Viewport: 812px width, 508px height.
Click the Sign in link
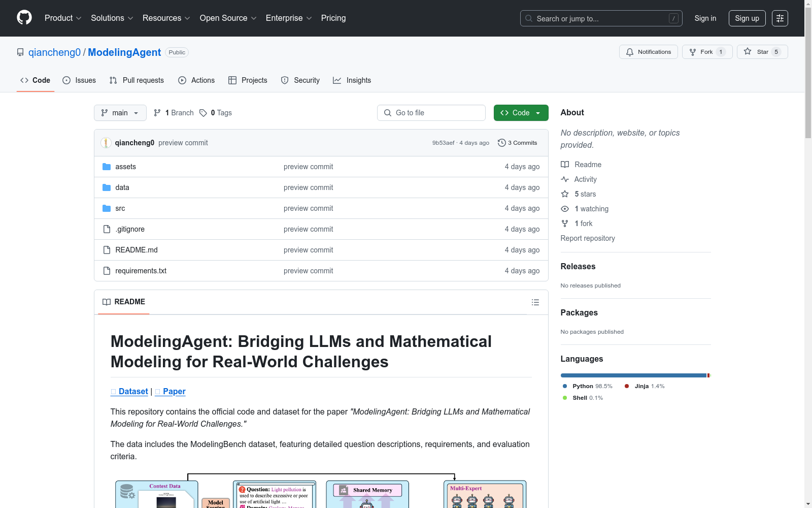tap(705, 18)
